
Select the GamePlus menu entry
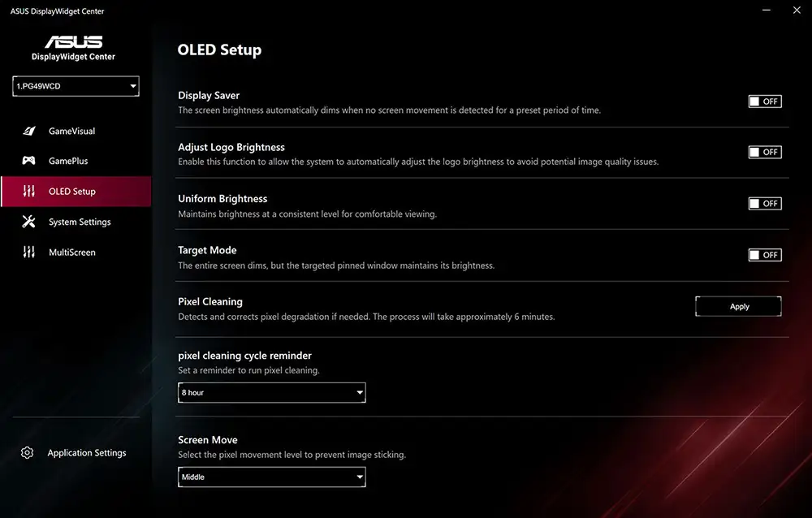click(x=68, y=161)
